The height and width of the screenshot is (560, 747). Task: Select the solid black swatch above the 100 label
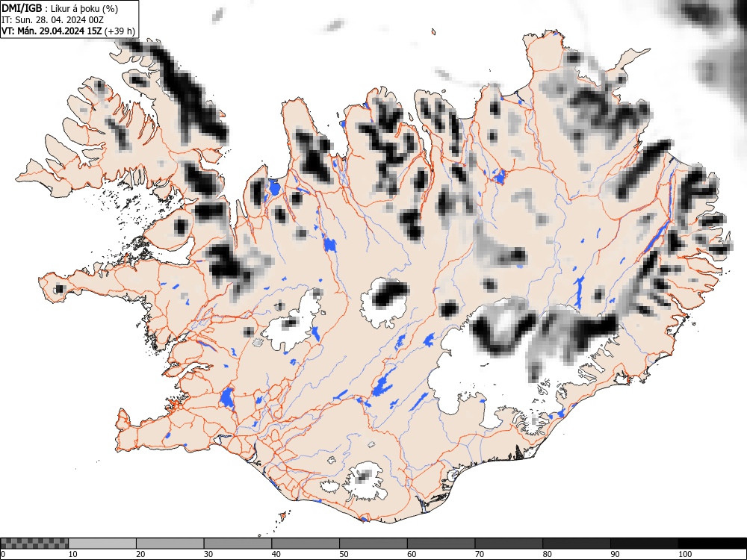coord(712,544)
